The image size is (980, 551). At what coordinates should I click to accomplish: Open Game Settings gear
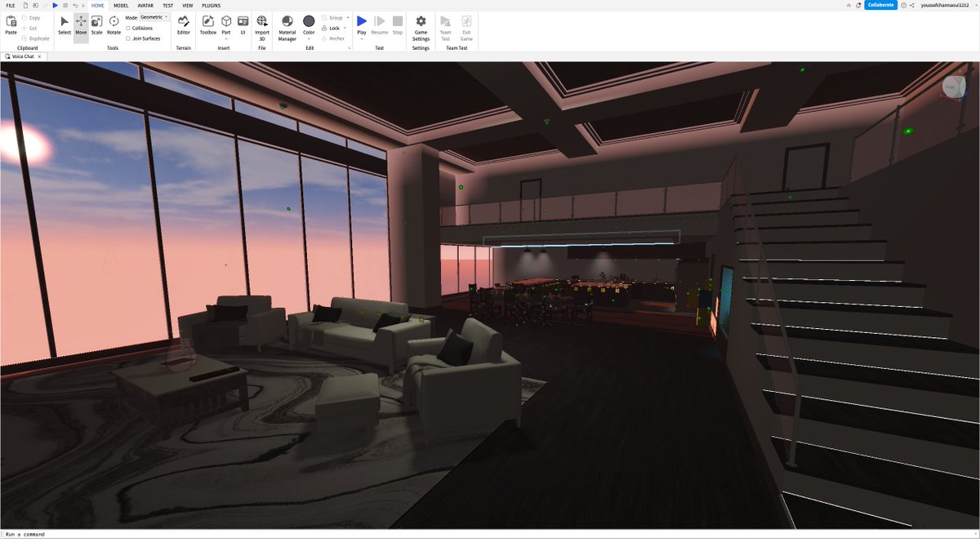tap(421, 21)
